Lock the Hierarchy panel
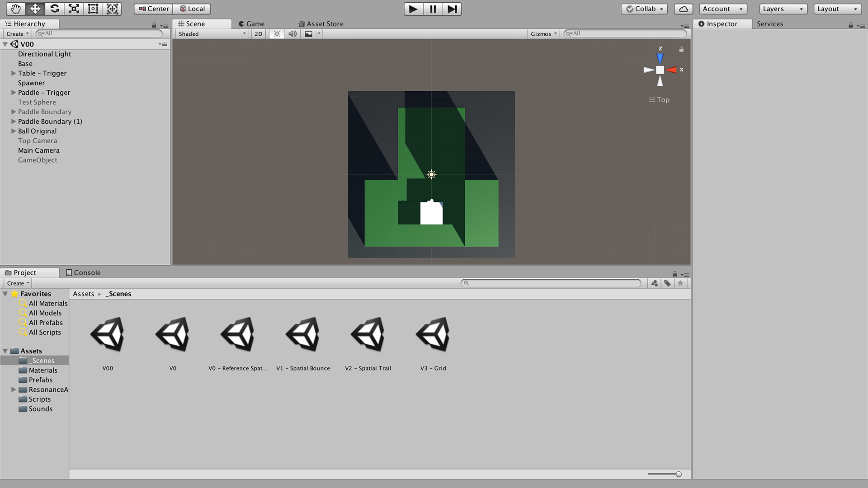The width and height of the screenshot is (868, 488). coord(154,25)
